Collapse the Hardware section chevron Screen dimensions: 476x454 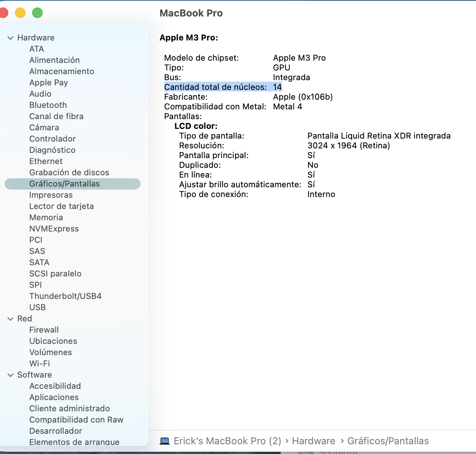(10, 38)
